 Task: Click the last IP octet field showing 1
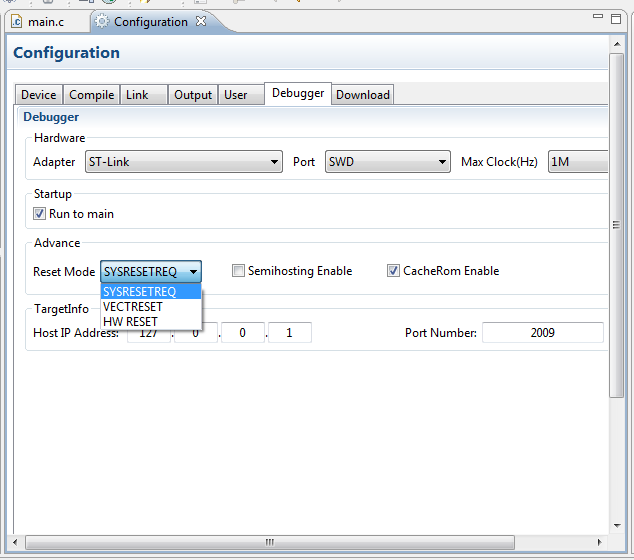(290, 332)
